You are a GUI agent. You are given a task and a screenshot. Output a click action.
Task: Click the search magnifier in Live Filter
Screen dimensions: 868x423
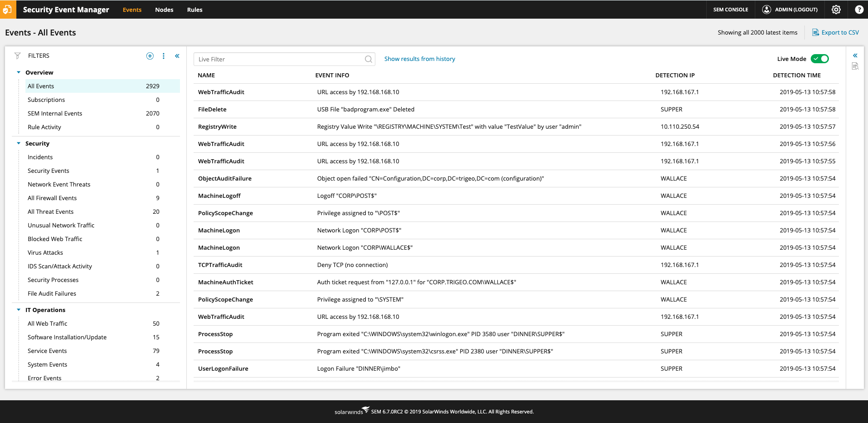368,59
